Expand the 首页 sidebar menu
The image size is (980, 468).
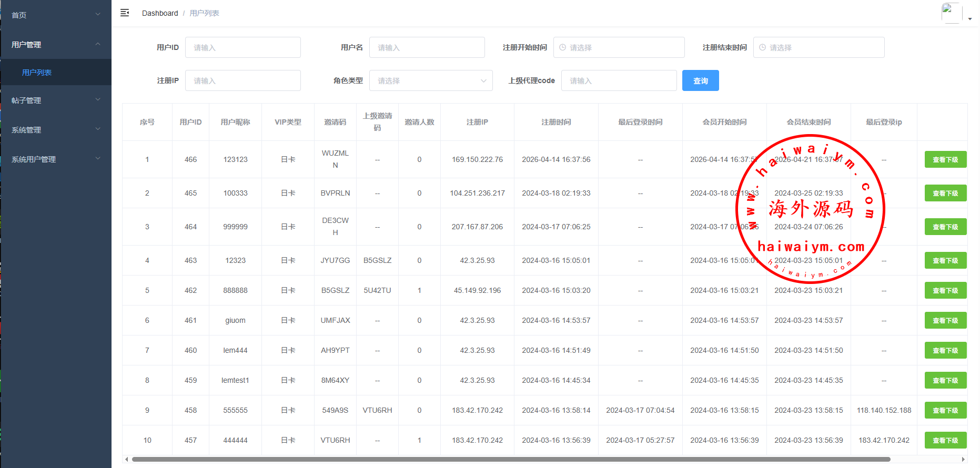coord(55,15)
